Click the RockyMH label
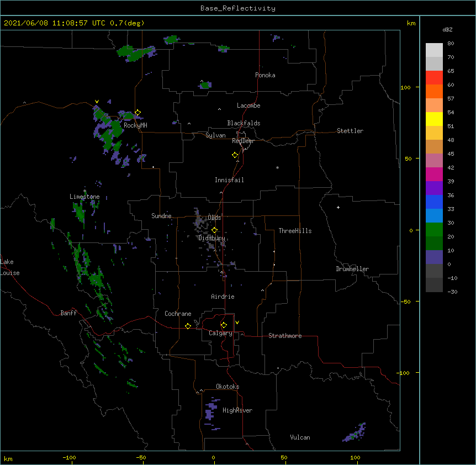This screenshot has width=476, height=465. tap(135, 125)
